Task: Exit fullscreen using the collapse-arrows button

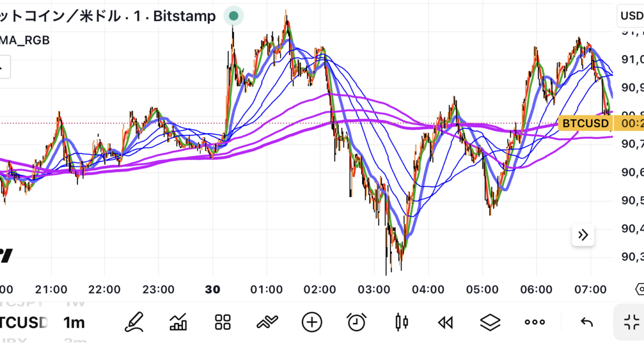Action: 631,322
